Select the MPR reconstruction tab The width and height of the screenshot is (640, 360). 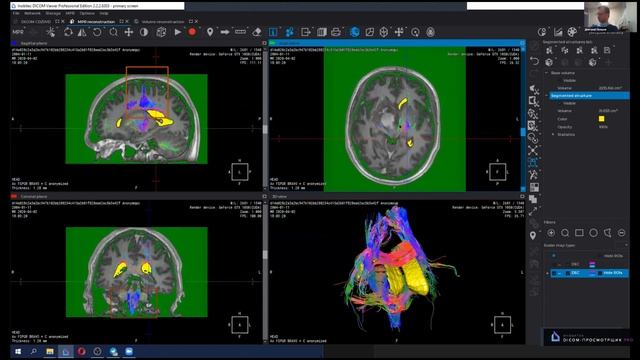(x=96, y=21)
